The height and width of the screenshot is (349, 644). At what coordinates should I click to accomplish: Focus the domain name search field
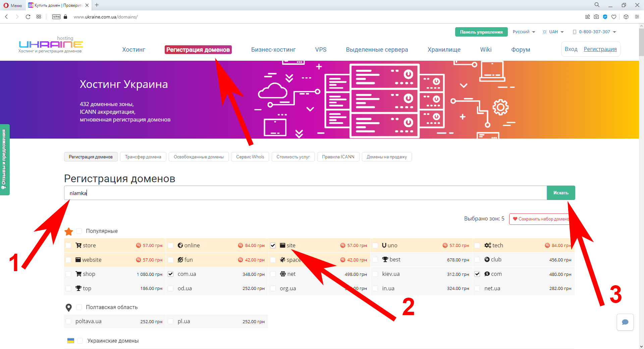tap(305, 193)
